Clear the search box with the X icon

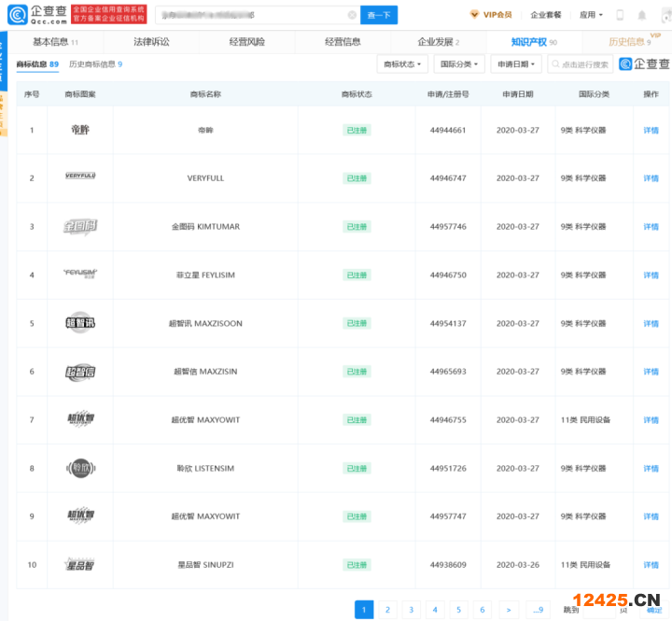(352, 15)
